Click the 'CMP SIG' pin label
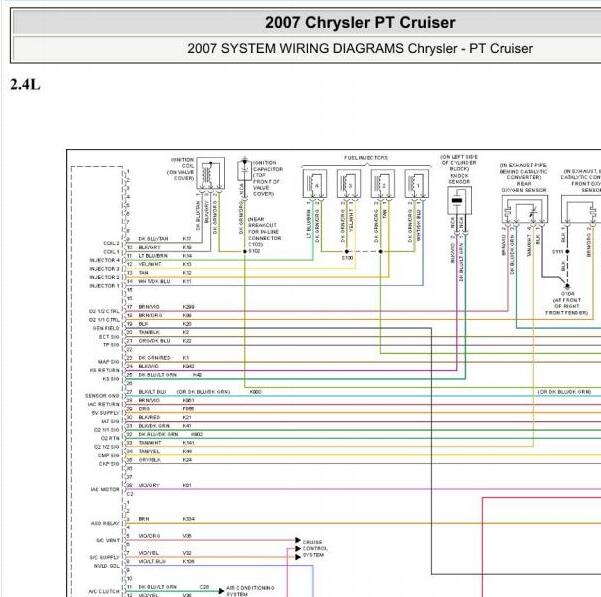The width and height of the screenshot is (601, 597). (109, 455)
